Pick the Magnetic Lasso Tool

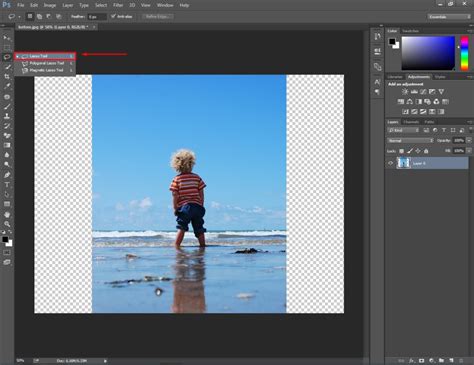[45, 70]
